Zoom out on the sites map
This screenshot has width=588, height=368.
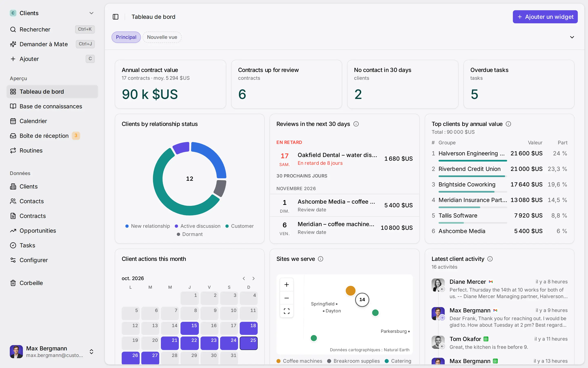pyautogui.click(x=287, y=298)
